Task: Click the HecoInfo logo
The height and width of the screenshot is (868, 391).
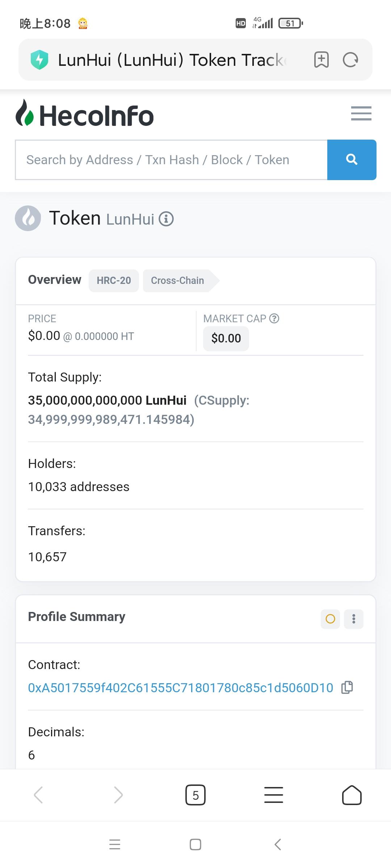Action: tap(85, 115)
